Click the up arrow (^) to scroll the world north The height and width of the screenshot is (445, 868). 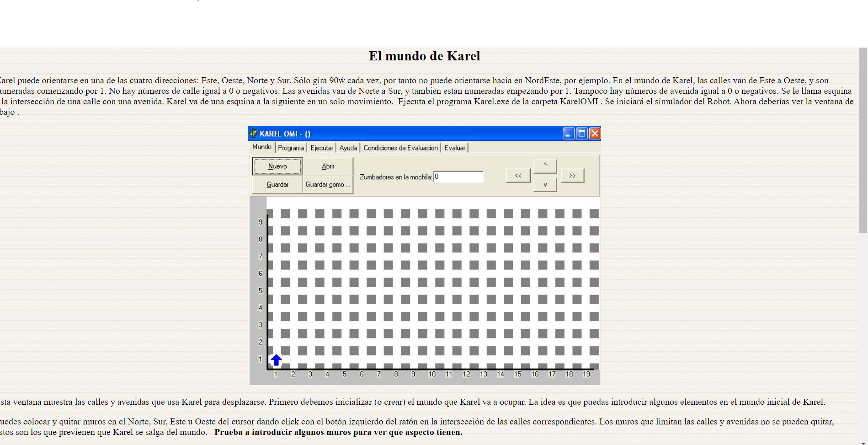544,166
